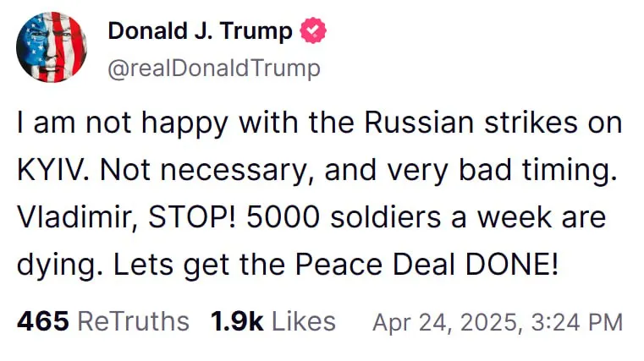644x361 pixels.
Task: View the 1.9k Likes list
Action: [272, 321]
